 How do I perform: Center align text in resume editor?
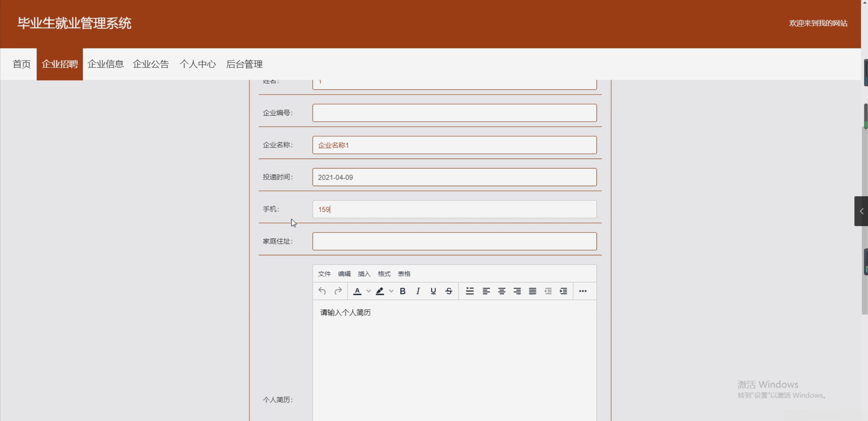click(x=502, y=291)
